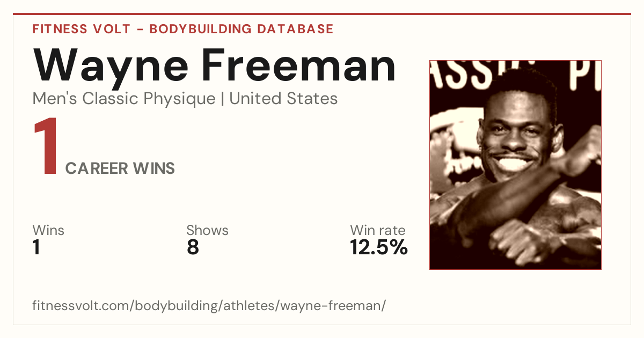Select the Shows count value 8
Viewport: 644px width, 338px height.
coord(193,247)
